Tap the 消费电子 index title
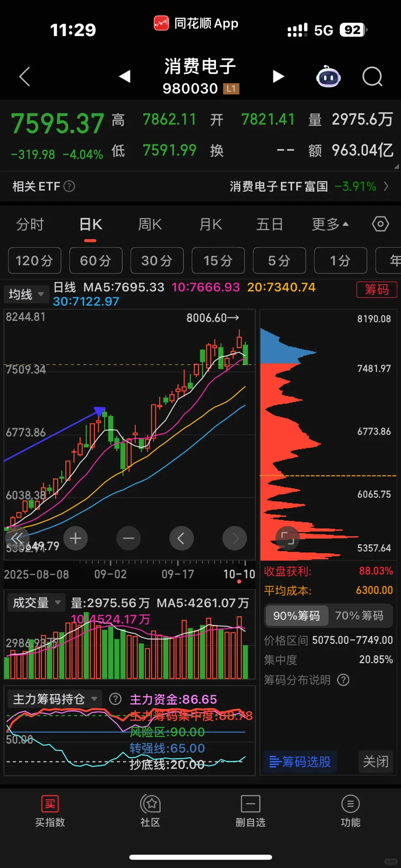Image resolution: width=401 pixels, height=868 pixels. pyautogui.click(x=200, y=66)
